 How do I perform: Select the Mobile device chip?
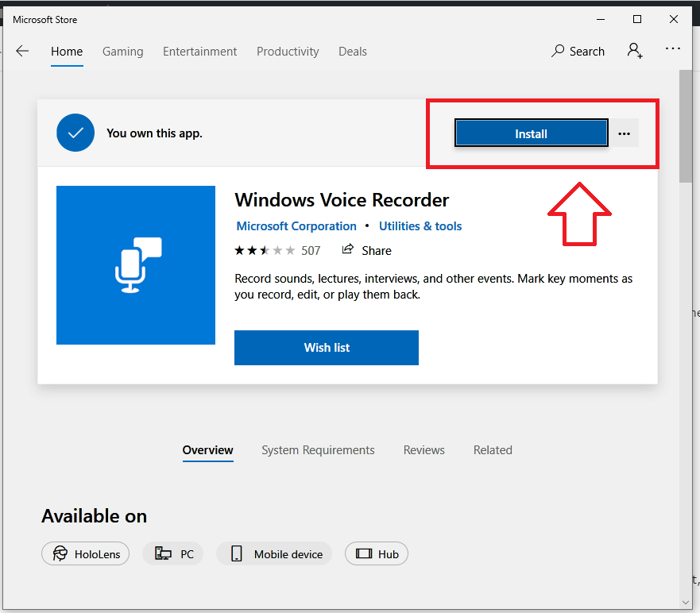tap(274, 553)
